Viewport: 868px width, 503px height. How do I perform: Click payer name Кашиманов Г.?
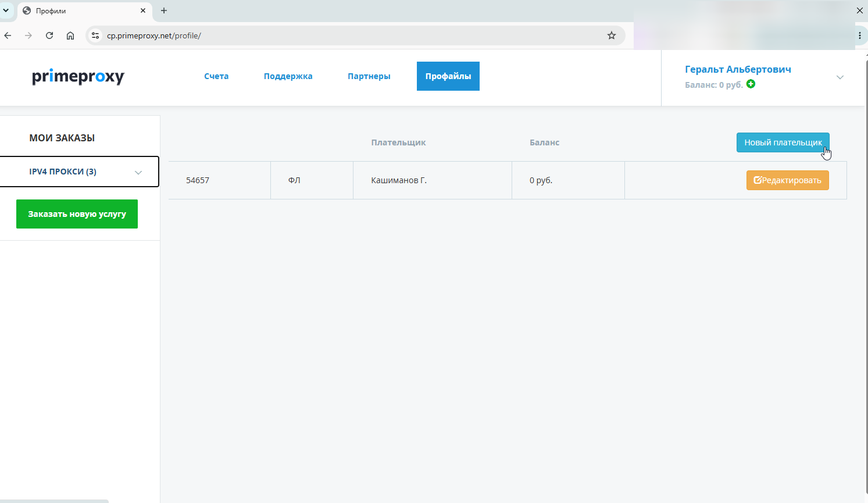pyautogui.click(x=399, y=180)
